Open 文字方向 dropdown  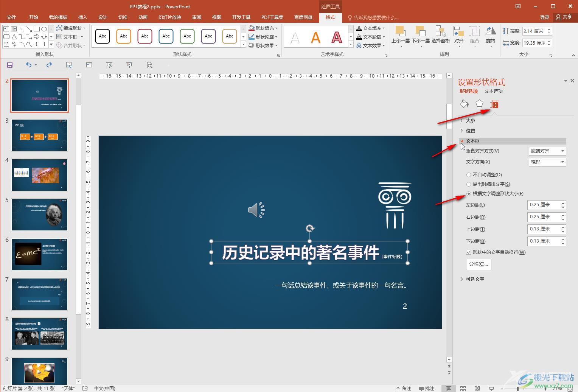547,162
